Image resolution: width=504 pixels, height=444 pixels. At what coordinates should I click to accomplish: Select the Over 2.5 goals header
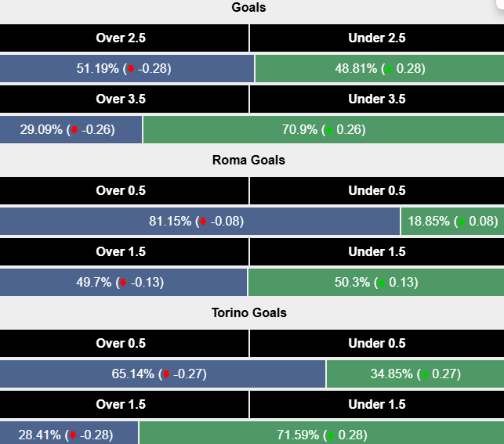tap(124, 38)
